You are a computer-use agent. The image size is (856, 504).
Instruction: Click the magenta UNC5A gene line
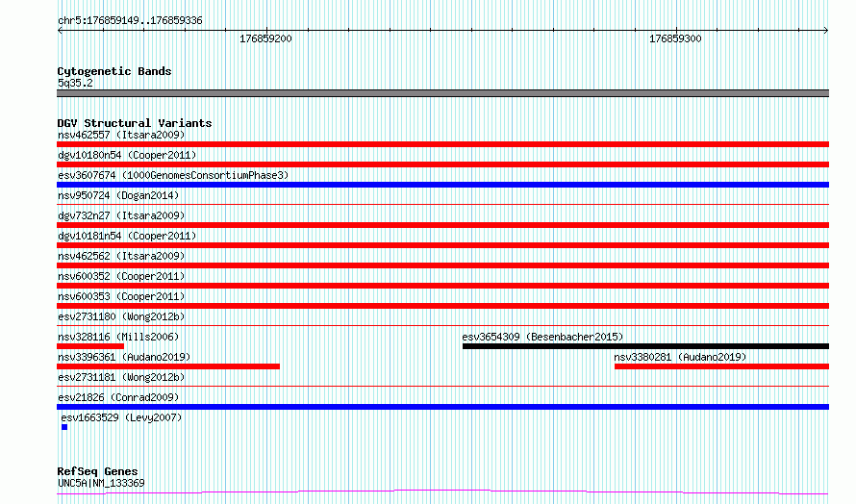442,492
